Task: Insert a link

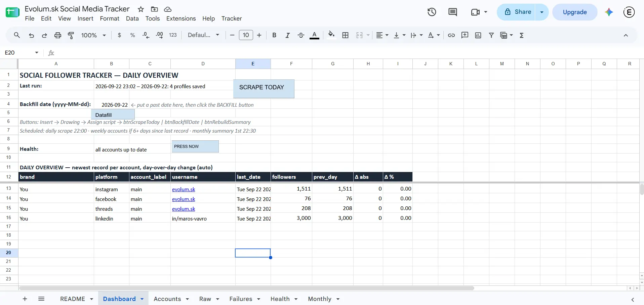Action: [451, 35]
